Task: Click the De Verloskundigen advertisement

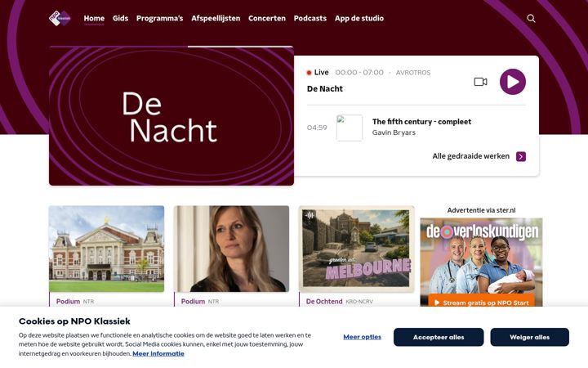Action: (x=481, y=263)
